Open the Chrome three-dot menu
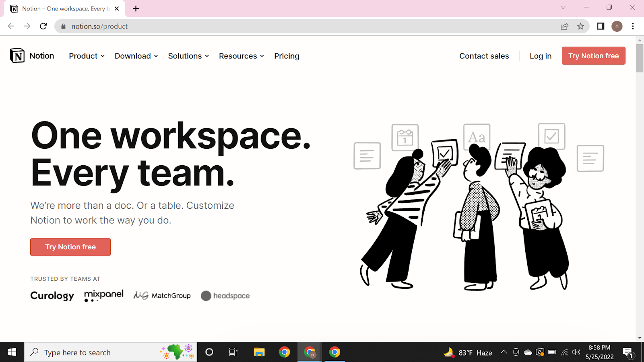The width and height of the screenshot is (644, 362). pos(633,26)
